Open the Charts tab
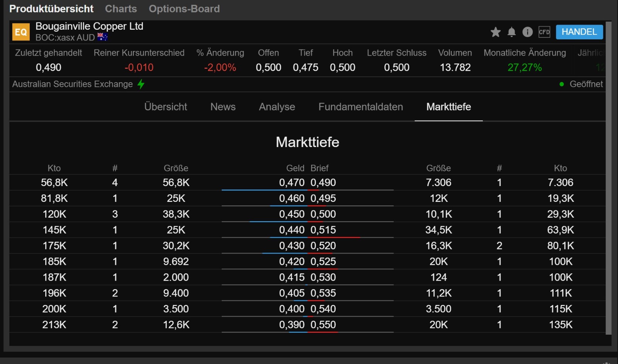Viewport: 618px width, 364px height. 121,8
